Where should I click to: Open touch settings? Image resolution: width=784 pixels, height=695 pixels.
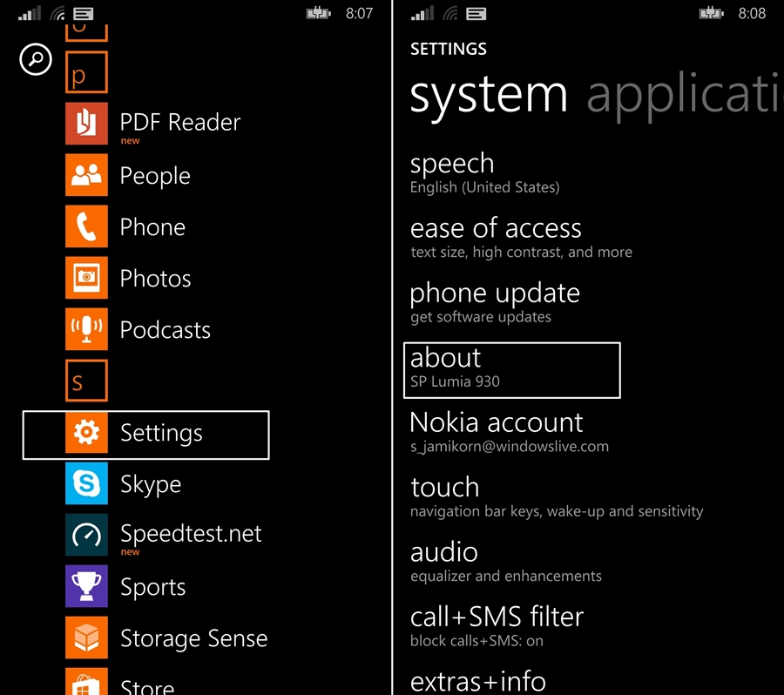(x=557, y=497)
